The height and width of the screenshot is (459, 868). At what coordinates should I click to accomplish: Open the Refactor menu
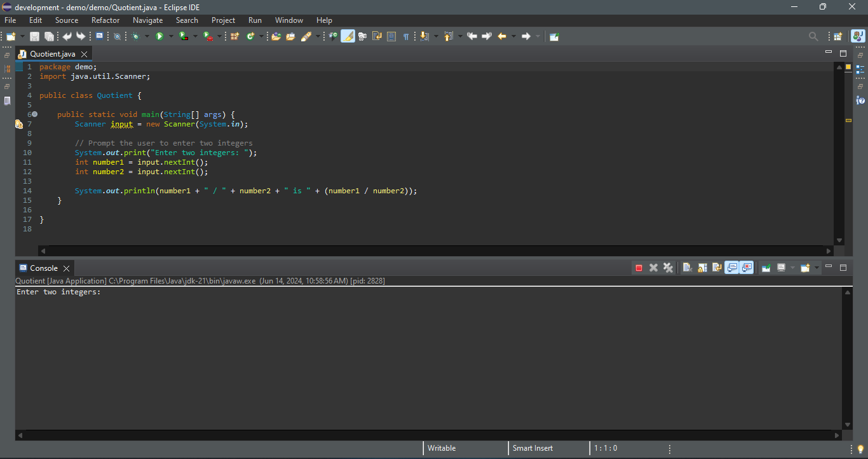tap(105, 20)
